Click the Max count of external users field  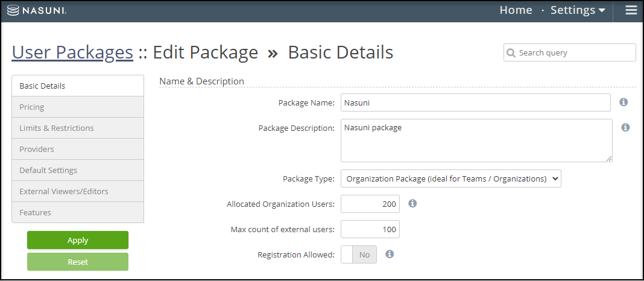(x=370, y=229)
